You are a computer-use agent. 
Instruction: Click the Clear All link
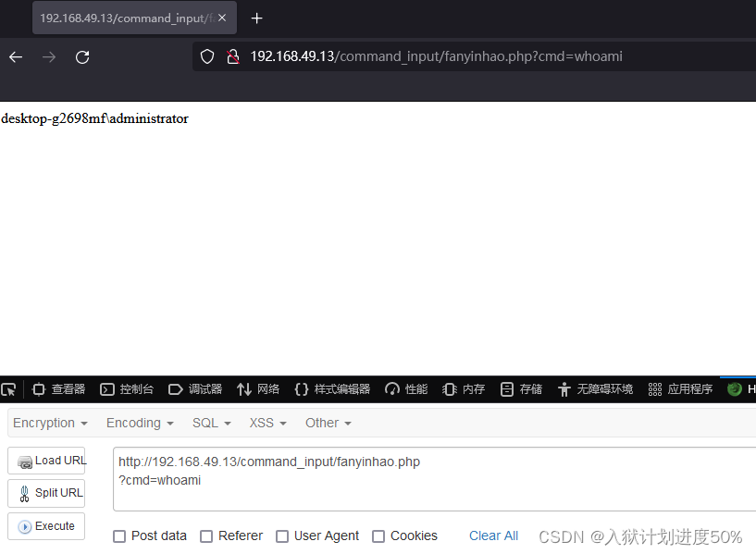point(494,536)
